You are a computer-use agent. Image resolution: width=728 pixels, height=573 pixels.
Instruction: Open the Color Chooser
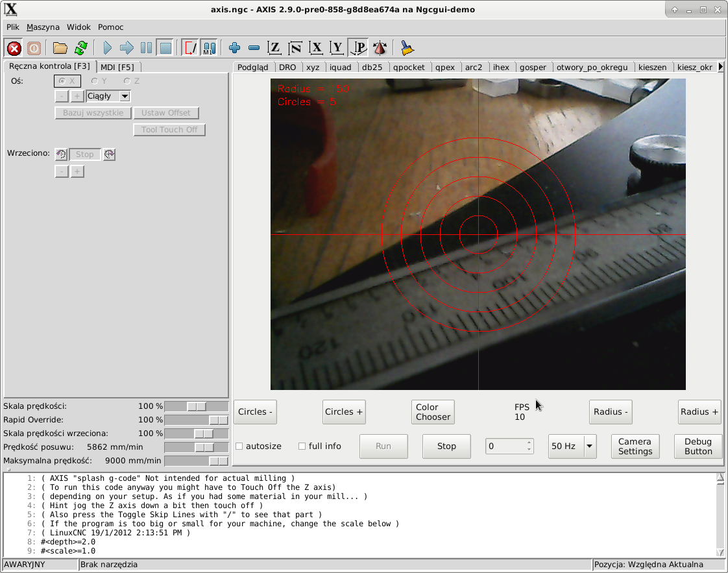click(x=433, y=412)
